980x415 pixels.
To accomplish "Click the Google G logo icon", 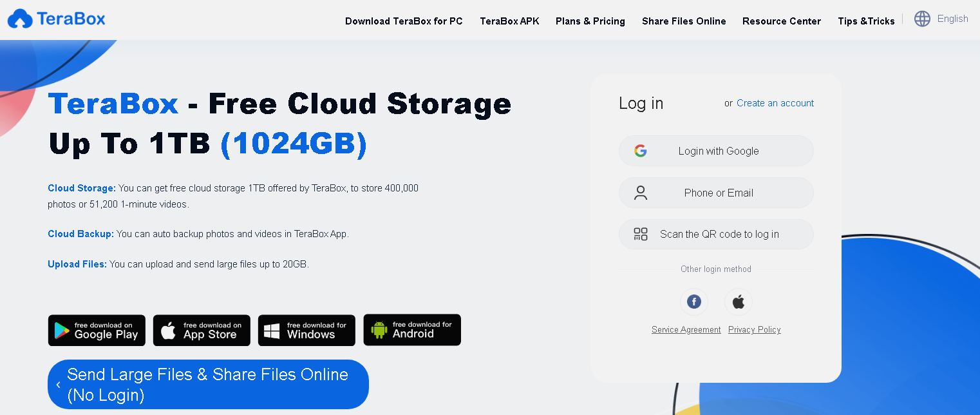I will click(x=640, y=151).
